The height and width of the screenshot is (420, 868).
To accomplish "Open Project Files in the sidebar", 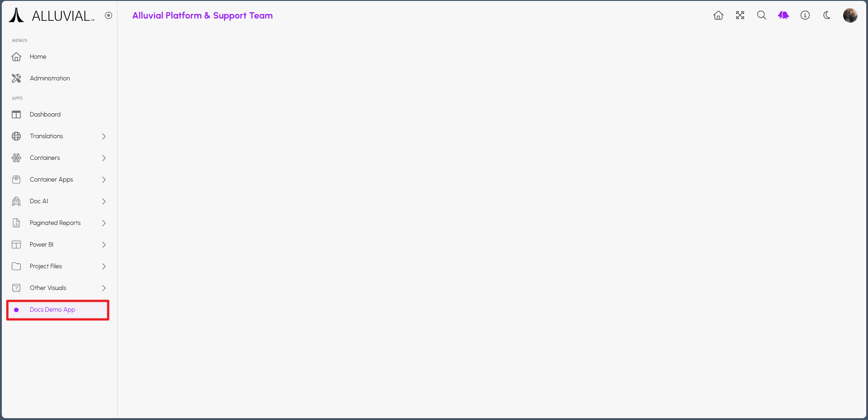I will (46, 266).
